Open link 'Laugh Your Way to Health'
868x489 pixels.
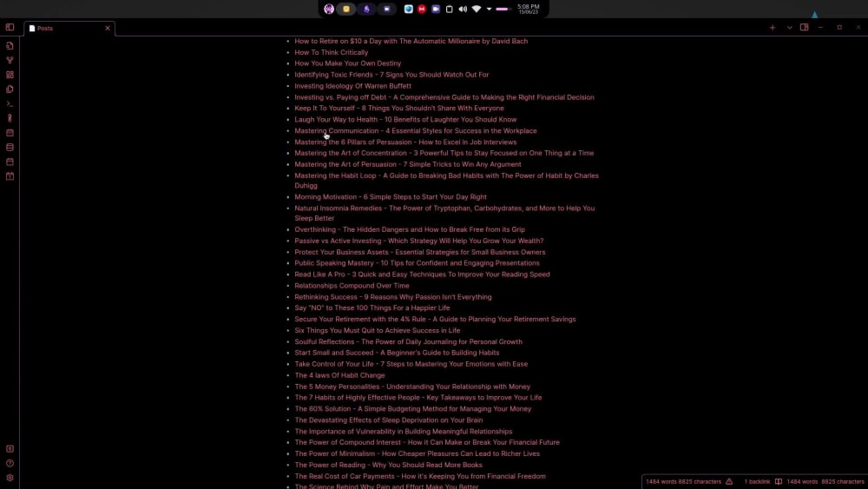[x=405, y=120]
